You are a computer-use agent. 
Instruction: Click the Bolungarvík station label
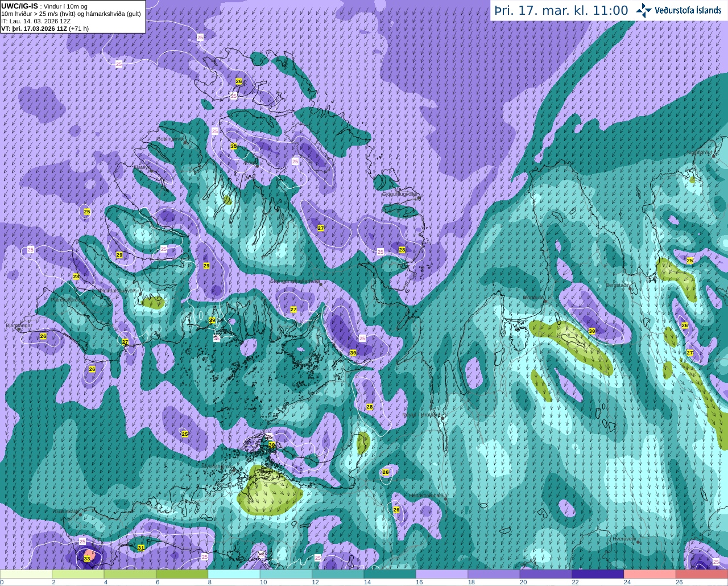(x=170, y=138)
